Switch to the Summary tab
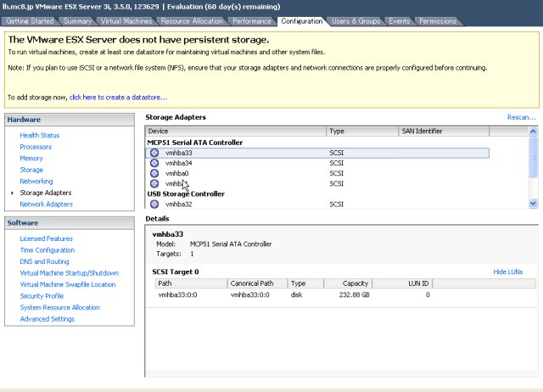This screenshot has width=543, height=392. pyautogui.click(x=77, y=21)
